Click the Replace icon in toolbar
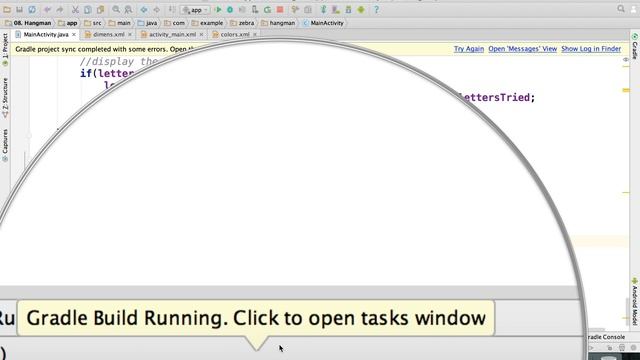 point(128,9)
